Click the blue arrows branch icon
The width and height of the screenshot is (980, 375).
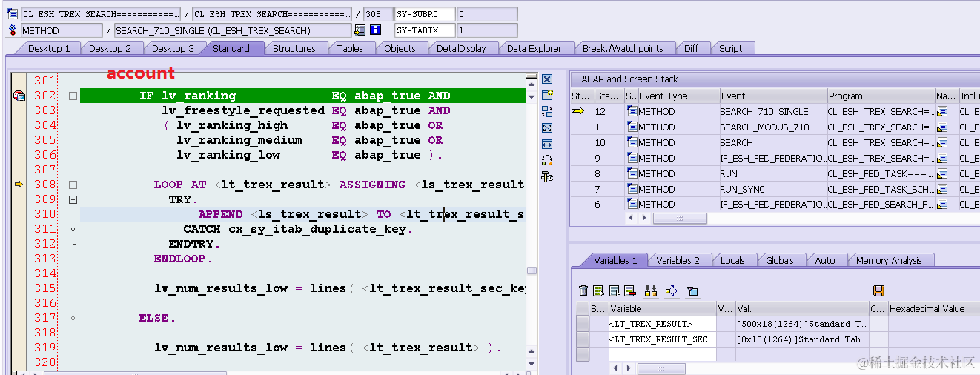tap(672, 291)
